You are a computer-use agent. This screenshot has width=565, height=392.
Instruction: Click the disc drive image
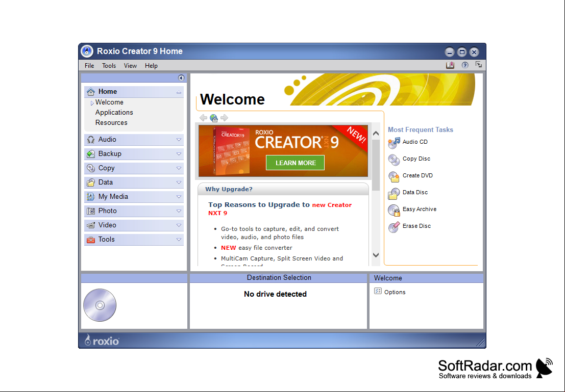100,305
